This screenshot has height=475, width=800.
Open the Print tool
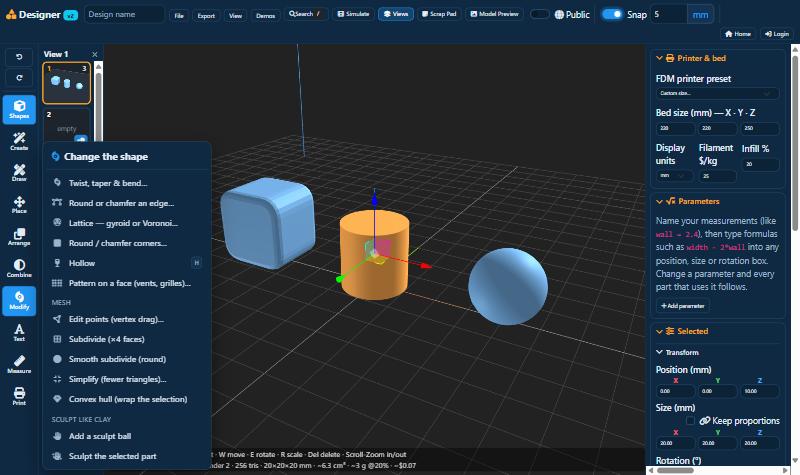(19, 396)
